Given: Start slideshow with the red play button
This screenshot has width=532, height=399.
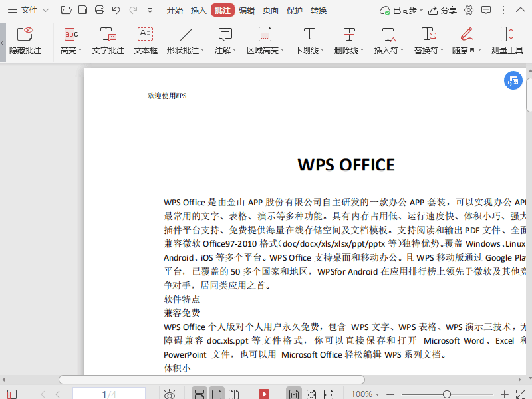Looking at the screenshot, I should [264, 394].
